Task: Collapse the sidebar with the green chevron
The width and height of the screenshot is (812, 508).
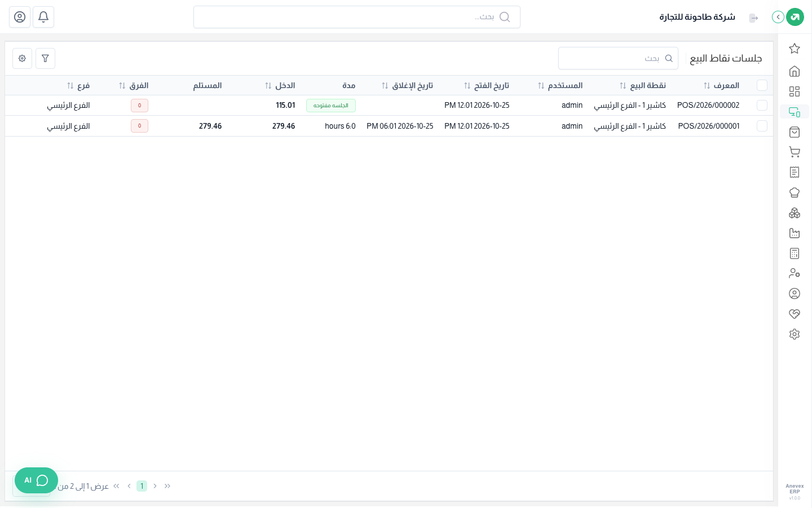Action: pyautogui.click(x=778, y=17)
